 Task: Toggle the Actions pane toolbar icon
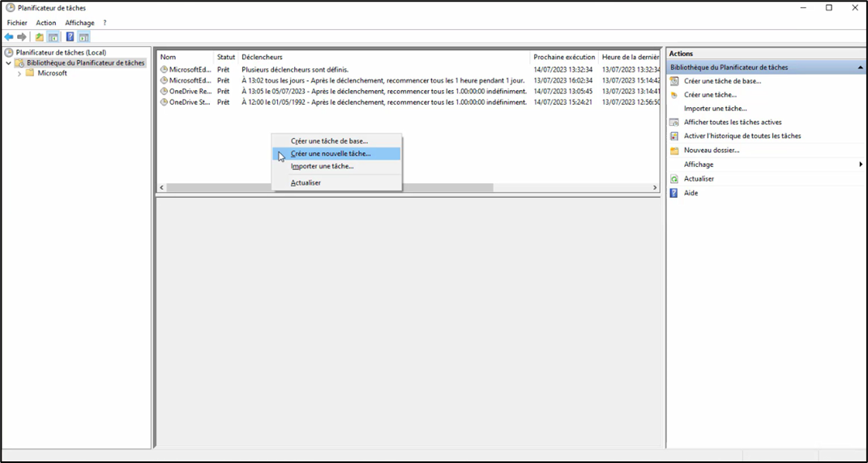[x=83, y=37]
